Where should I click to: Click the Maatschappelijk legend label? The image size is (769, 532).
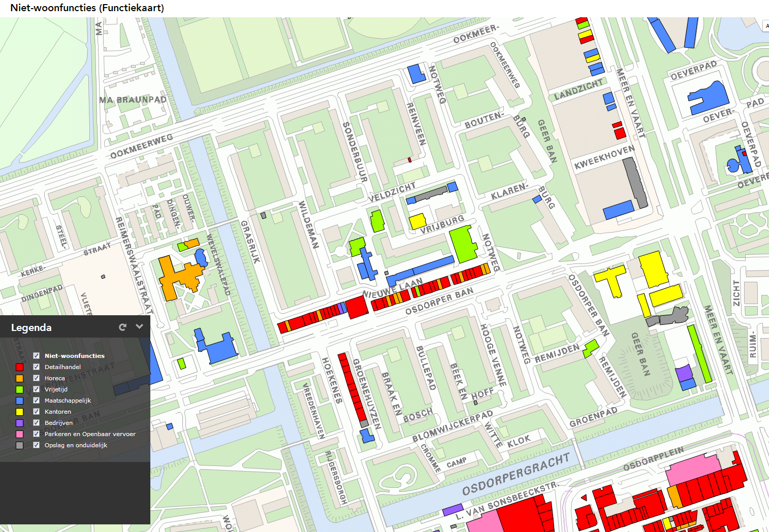click(x=68, y=401)
